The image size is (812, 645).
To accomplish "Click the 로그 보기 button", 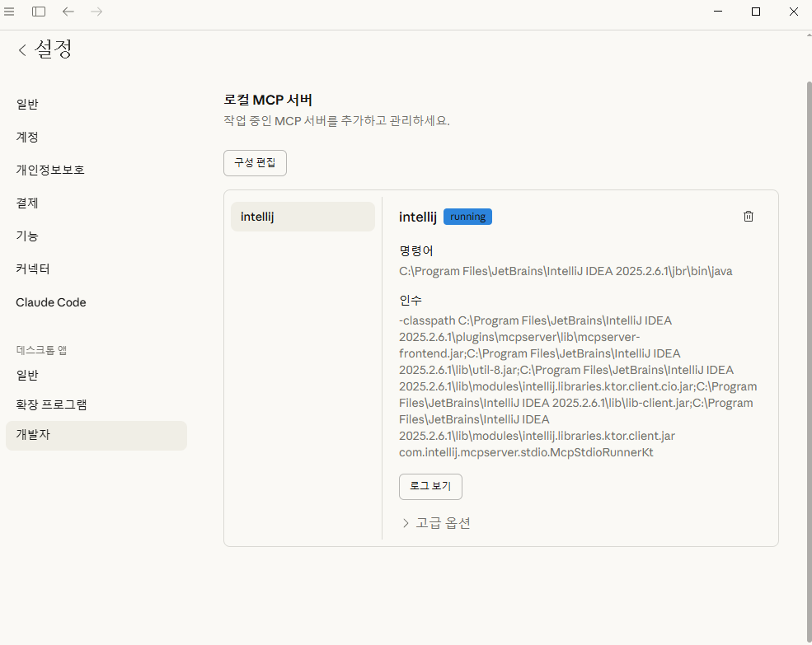I will (430, 487).
